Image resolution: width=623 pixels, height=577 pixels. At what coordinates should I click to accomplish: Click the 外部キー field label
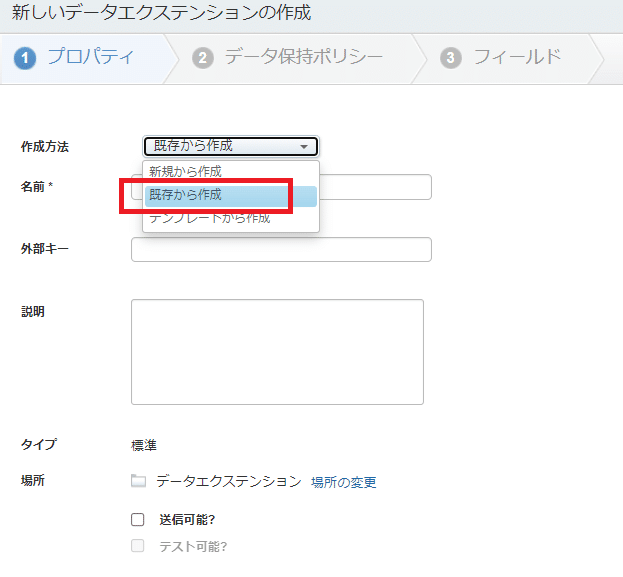pos(45,249)
